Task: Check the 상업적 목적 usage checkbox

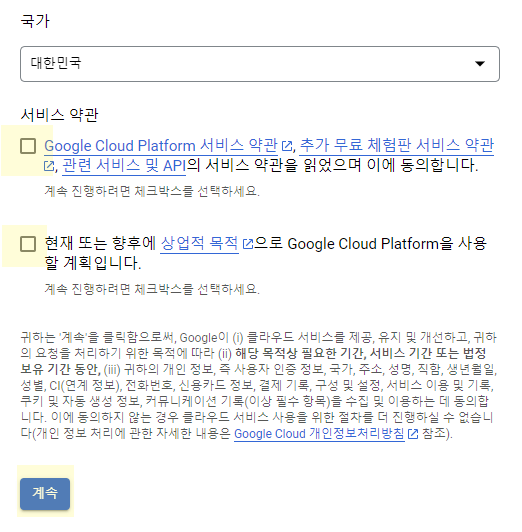Action: [x=28, y=244]
